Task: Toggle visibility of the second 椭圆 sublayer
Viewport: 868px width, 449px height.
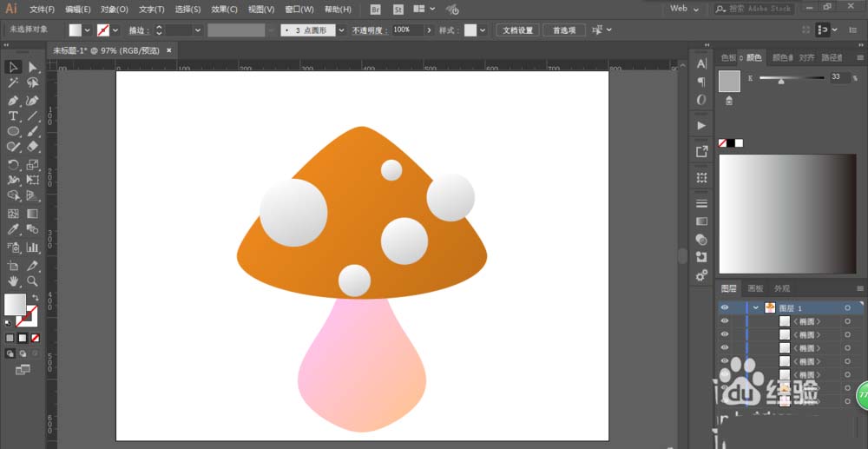Action: coord(725,334)
